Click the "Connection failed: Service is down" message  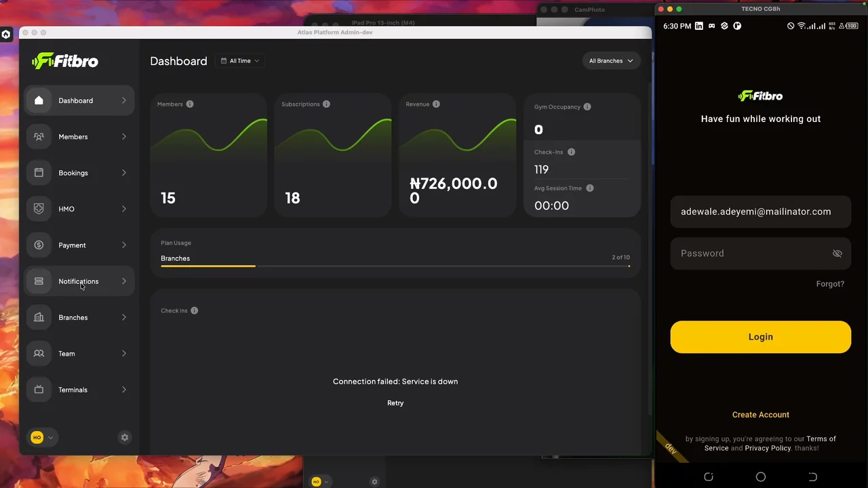tap(395, 382)
